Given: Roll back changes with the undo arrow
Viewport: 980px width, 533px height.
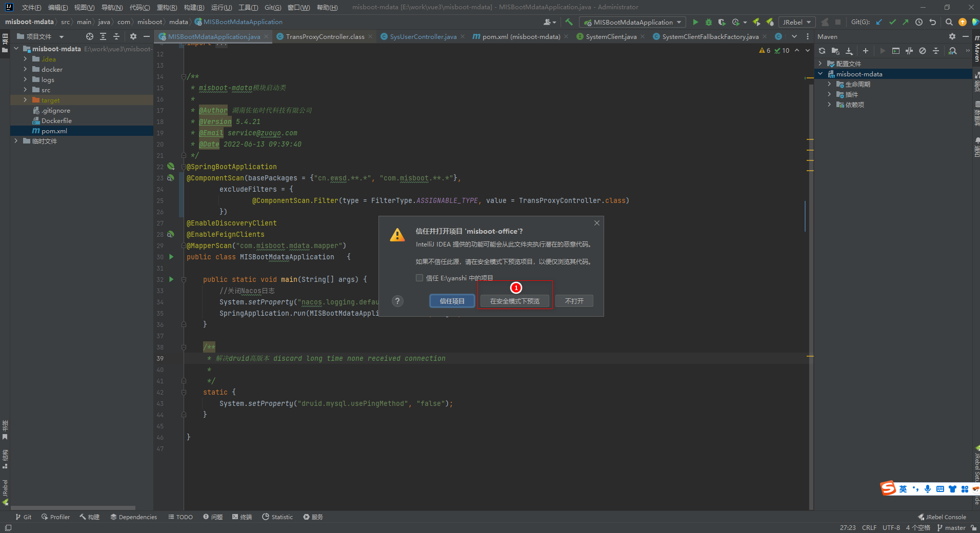Looking at the screenshot, I should 933,22.
